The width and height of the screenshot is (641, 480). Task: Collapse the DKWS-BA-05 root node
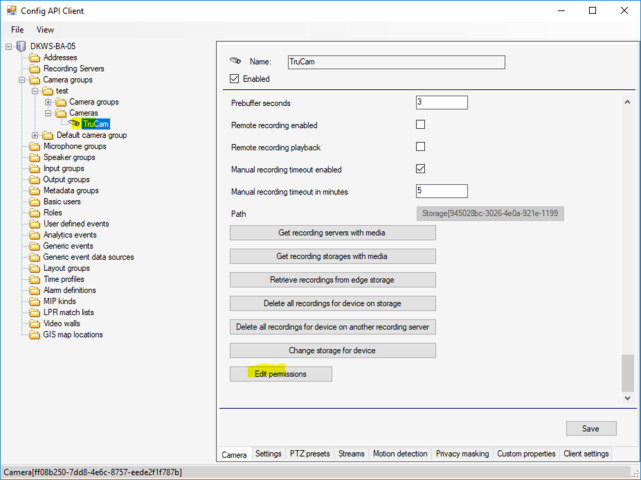tap(9, 47)
